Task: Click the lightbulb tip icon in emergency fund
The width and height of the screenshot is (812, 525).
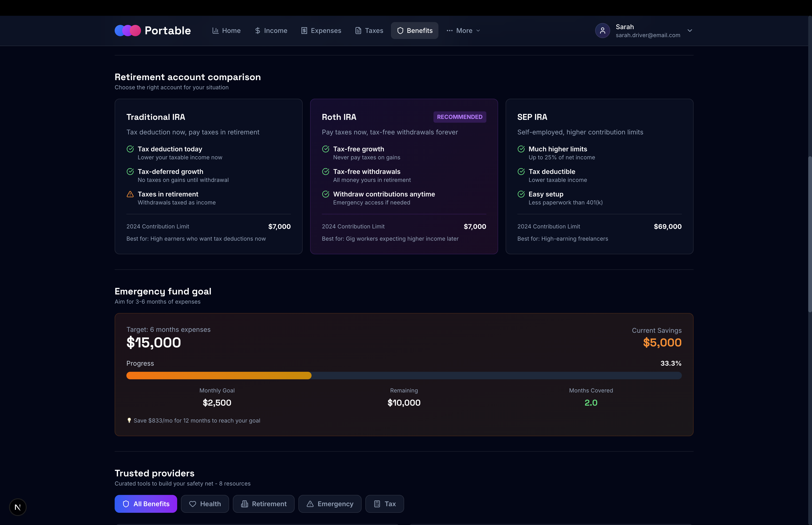Action: pyautogui.click(x=129, y=420)
